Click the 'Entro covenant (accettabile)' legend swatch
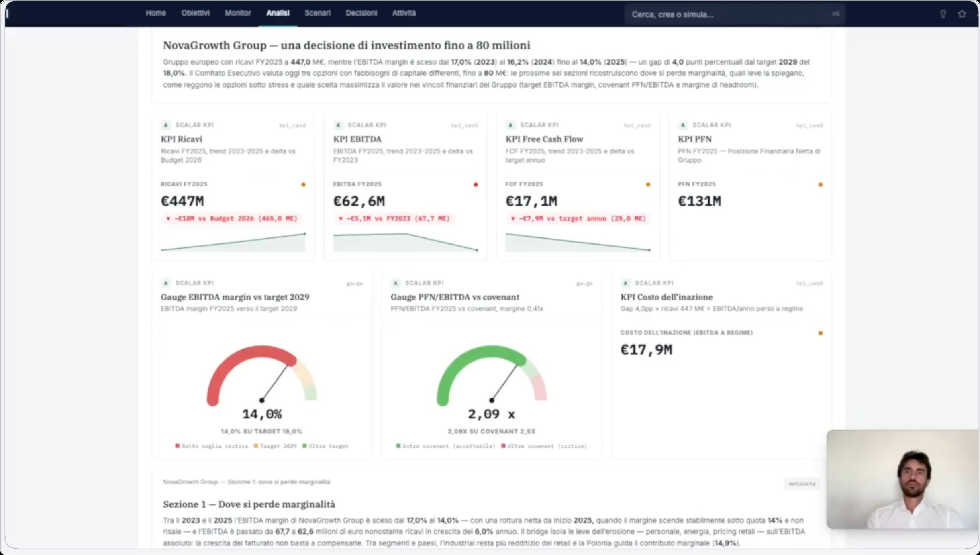This screenshot has width=980, height=555. pyautogui.click(x=398, y=446)
